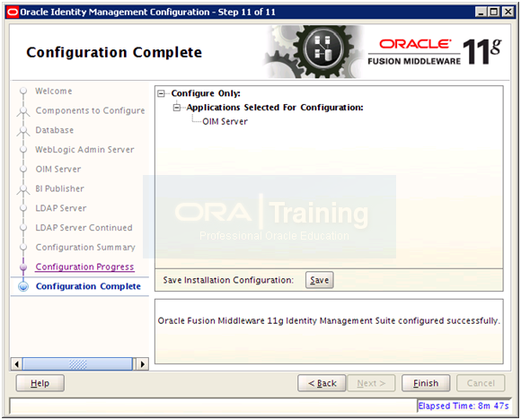Select OIM Server tree entry

(x=225, y=121)
